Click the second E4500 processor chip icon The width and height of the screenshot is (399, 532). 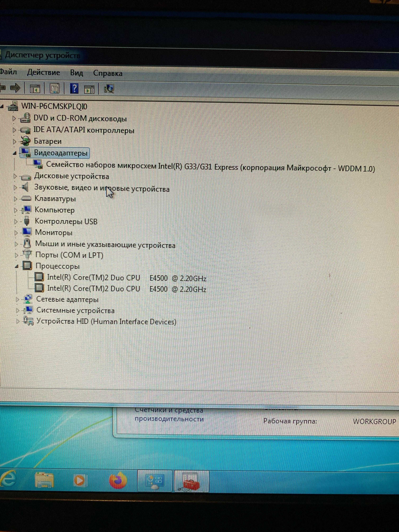tap(39, 288)
